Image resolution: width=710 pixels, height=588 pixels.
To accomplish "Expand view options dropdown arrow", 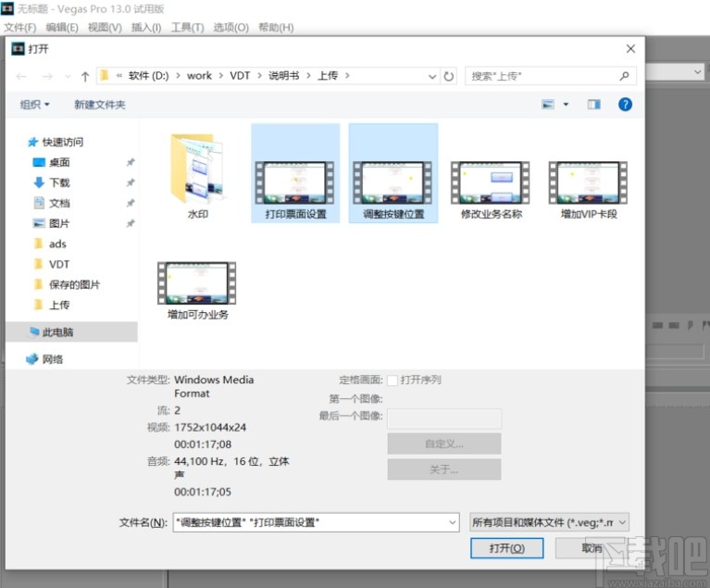I will click(x=566, y=105).
